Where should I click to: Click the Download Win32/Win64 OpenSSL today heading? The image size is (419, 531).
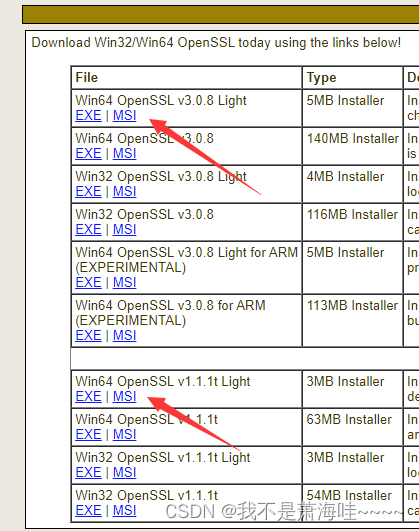pos(216,43)
